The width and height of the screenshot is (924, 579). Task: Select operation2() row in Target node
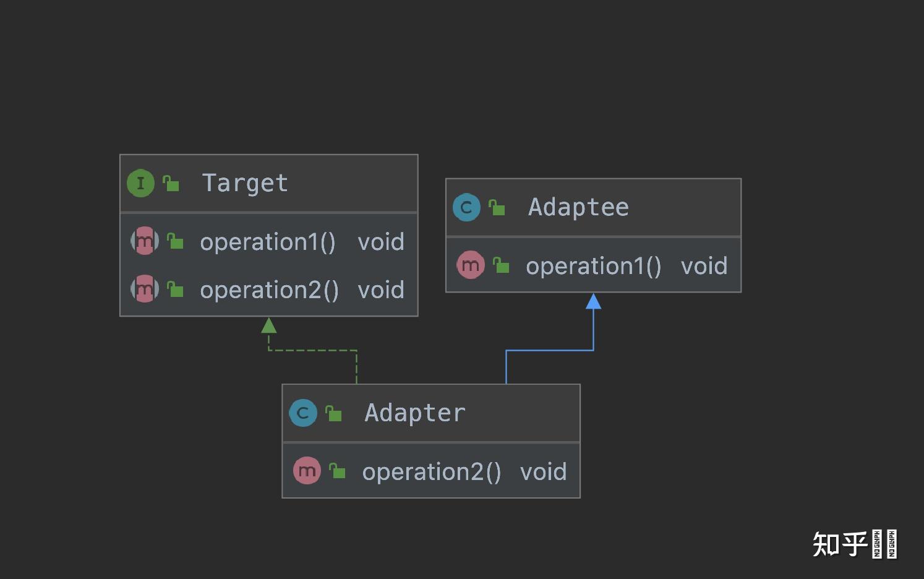pyautogui.click(x=269, y=289)
